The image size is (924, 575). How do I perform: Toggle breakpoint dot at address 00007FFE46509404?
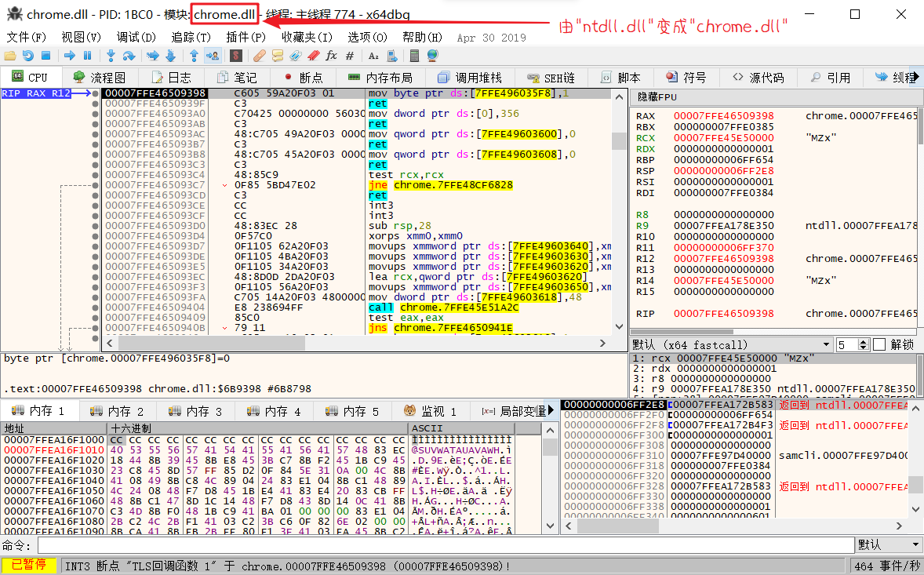(x=96, y=307)
